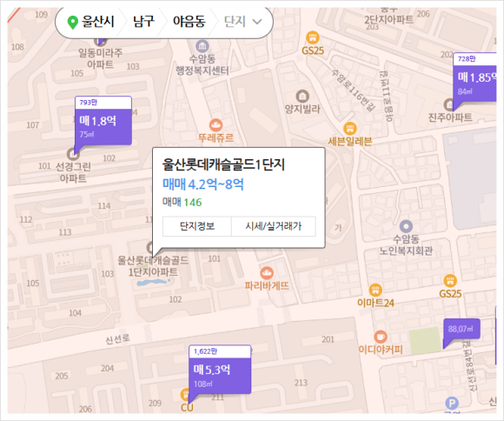The height and width of the screenshot is (421, 504).
Task: Select the 매 1.8억 75㎡ price marker
Action: [103, 121]
